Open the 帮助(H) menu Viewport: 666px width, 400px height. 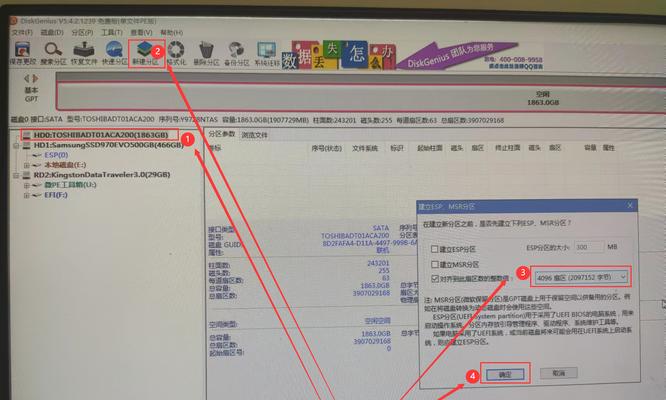point(172,32)
